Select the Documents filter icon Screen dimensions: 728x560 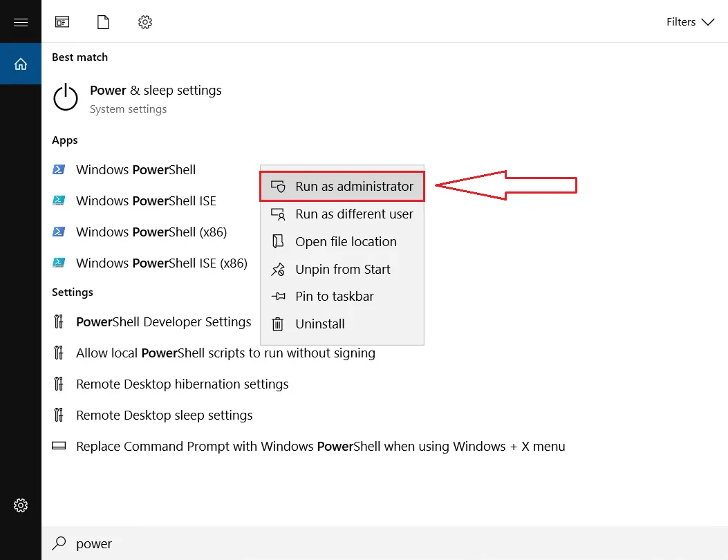103,21
